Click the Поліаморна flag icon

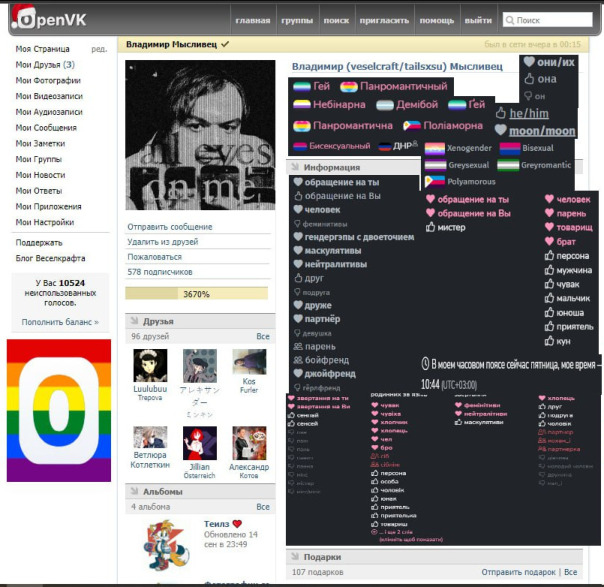(412, 126)
